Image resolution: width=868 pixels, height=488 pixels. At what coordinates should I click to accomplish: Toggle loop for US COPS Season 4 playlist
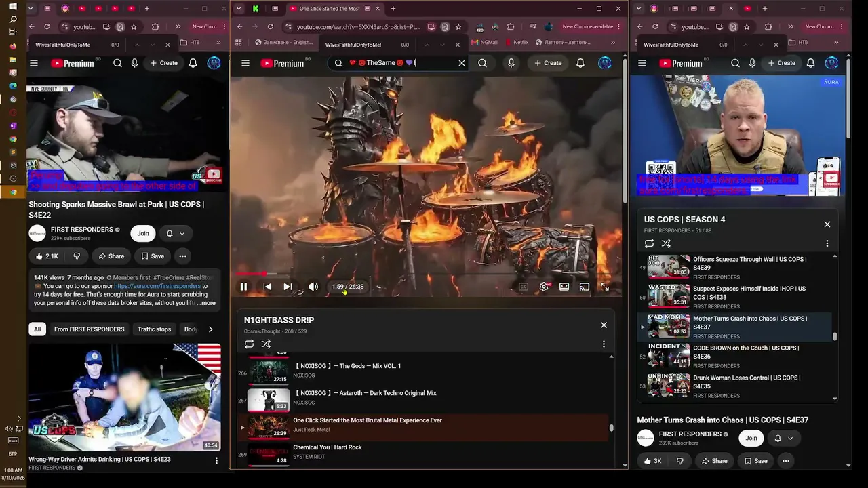649,243
